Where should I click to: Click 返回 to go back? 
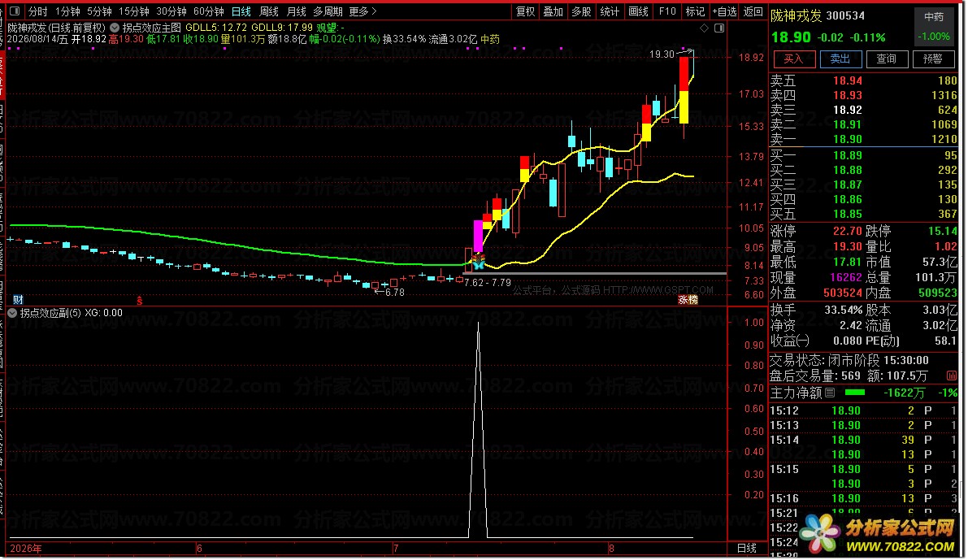(x=753, y=11)
